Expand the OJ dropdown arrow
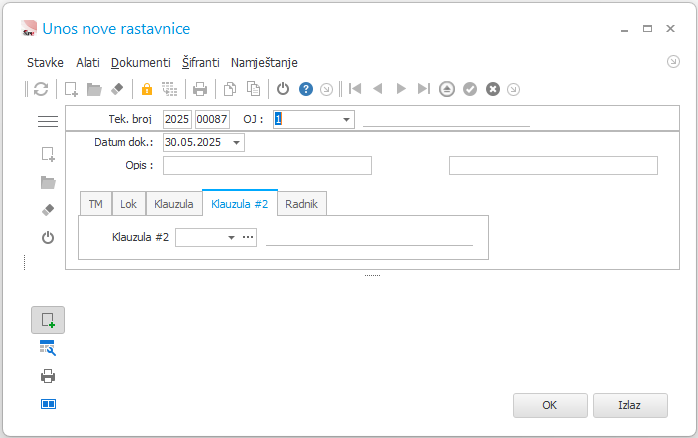Screen dimensions: 698x438 tap(346, 119)
